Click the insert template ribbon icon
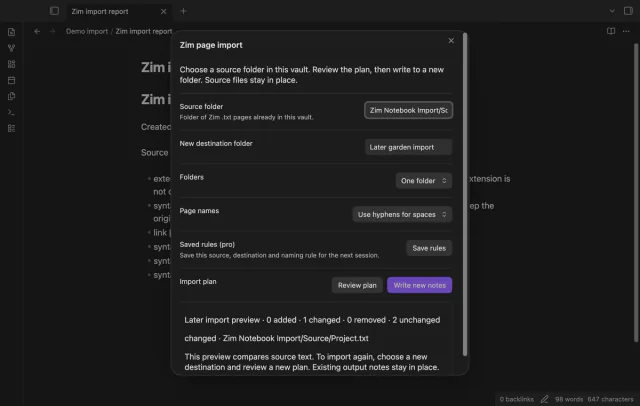 pyautogui.click(x=11, y=96)
